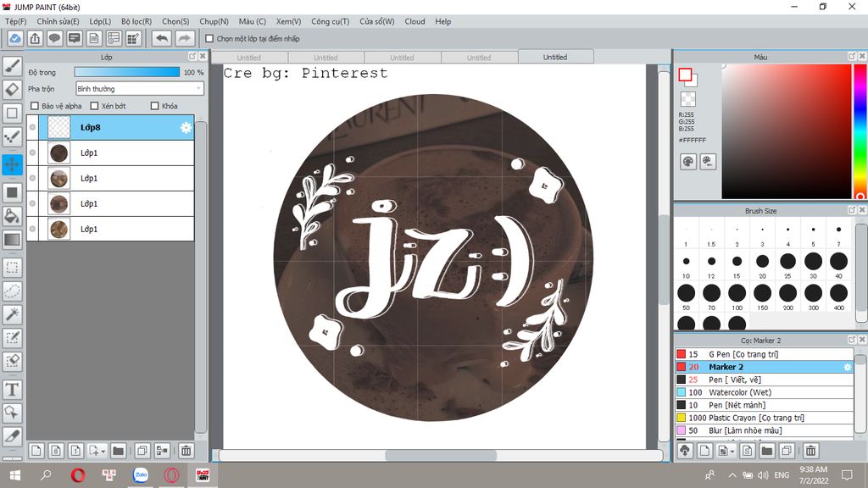
Task: Click the 'Độ trong' opacity slider
Action: coord(127,73)
